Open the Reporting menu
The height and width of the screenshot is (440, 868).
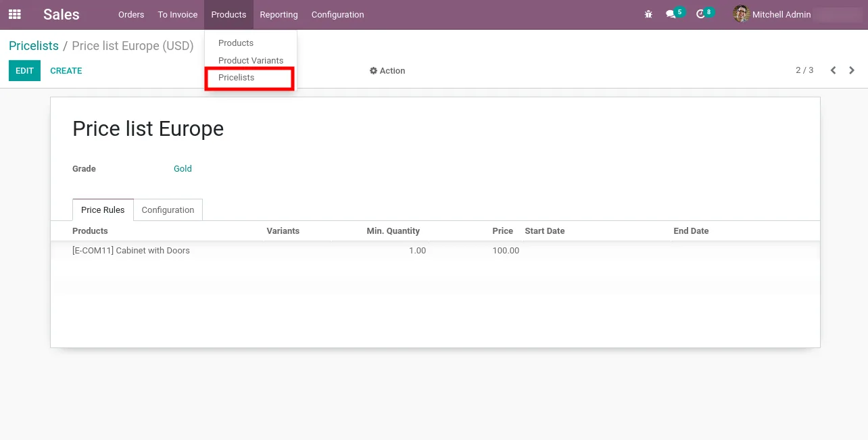point(279,14)
